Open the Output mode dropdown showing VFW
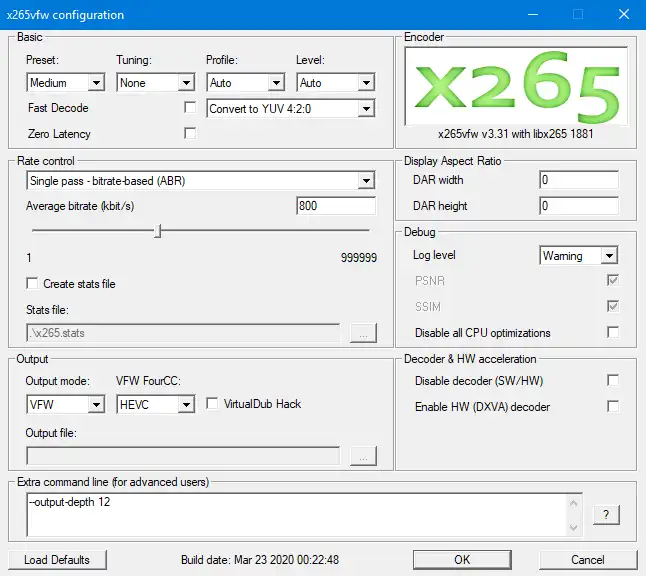The height and width of the screenshot is (576, 646). click(66, 404)
